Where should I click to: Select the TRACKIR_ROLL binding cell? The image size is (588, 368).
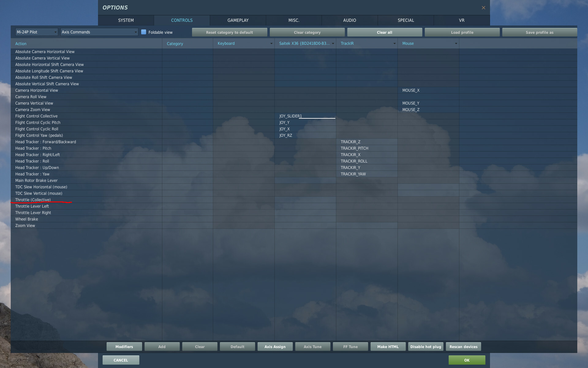367,161
